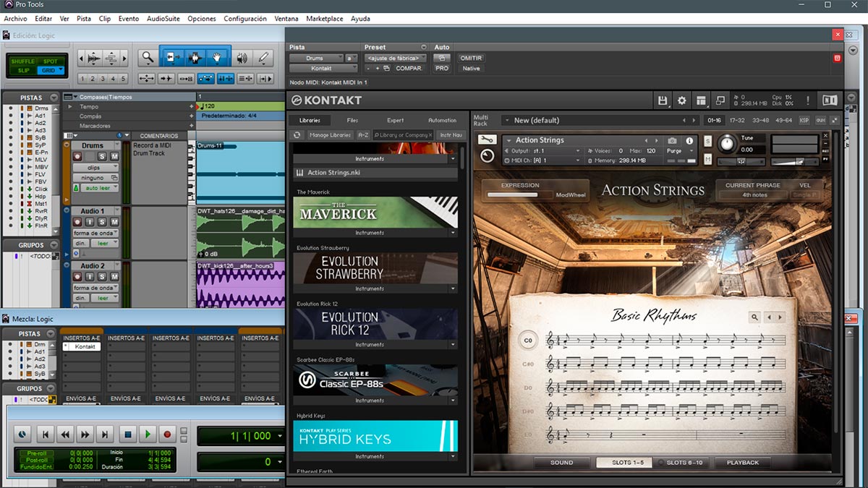Click Return to Zero transport button
The image size is (868, 488).
pyautogui.click(x=45, y=435)
